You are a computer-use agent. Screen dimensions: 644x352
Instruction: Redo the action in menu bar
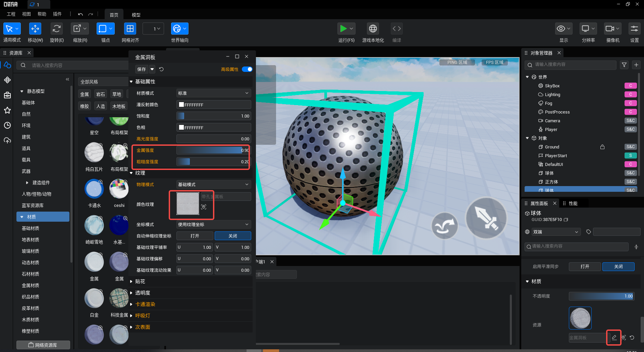(x=91, y=14)
